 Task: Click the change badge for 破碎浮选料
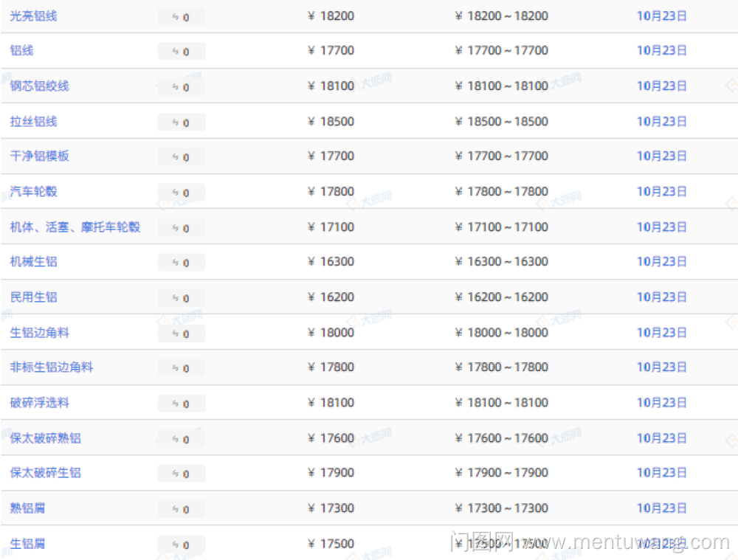click(x=181, y=404)
